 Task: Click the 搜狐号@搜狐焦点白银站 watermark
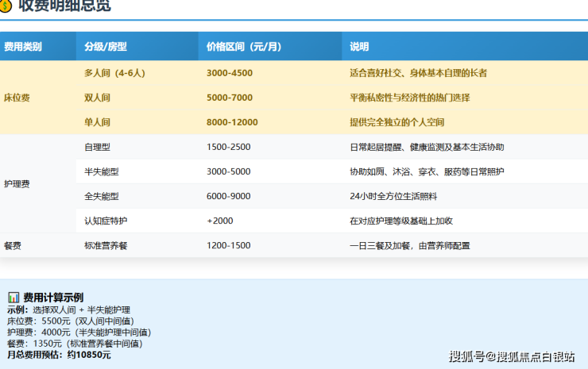point(513,356)
